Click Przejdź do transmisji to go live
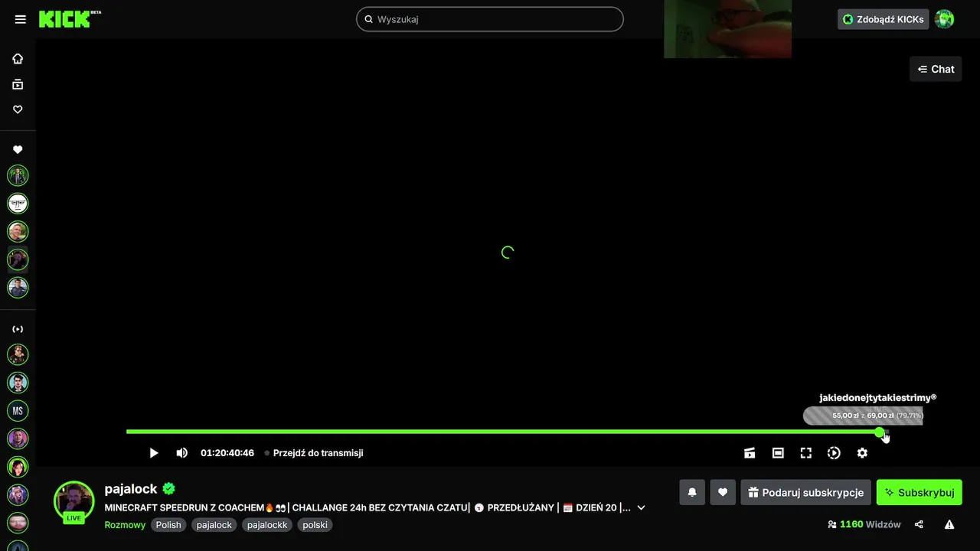980x551 pixels. click(314, 453)
